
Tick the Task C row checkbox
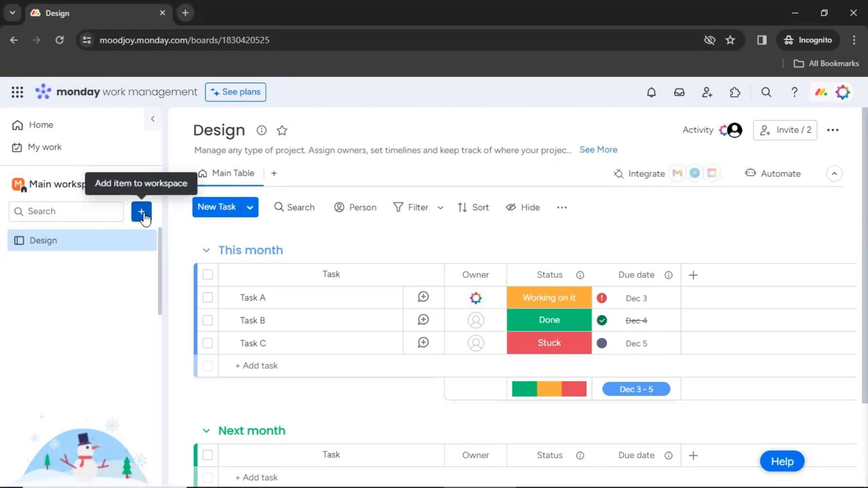(208, 343)
